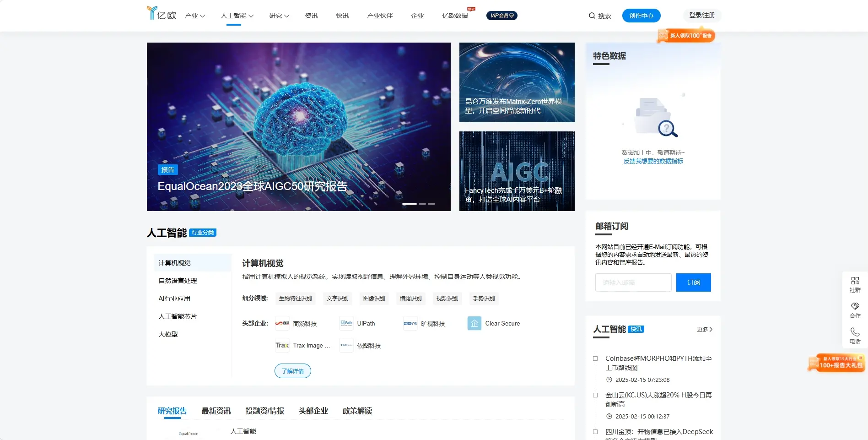The width and height of the screenshot is (868, 440).
Task: Click the 情绪识别 tag
Action: [411, 299]
